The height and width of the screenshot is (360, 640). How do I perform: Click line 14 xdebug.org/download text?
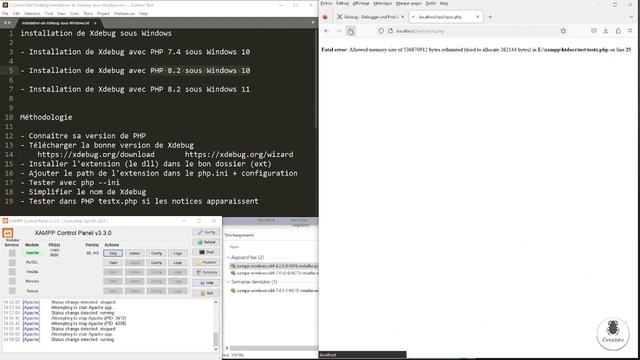(96, 155)
